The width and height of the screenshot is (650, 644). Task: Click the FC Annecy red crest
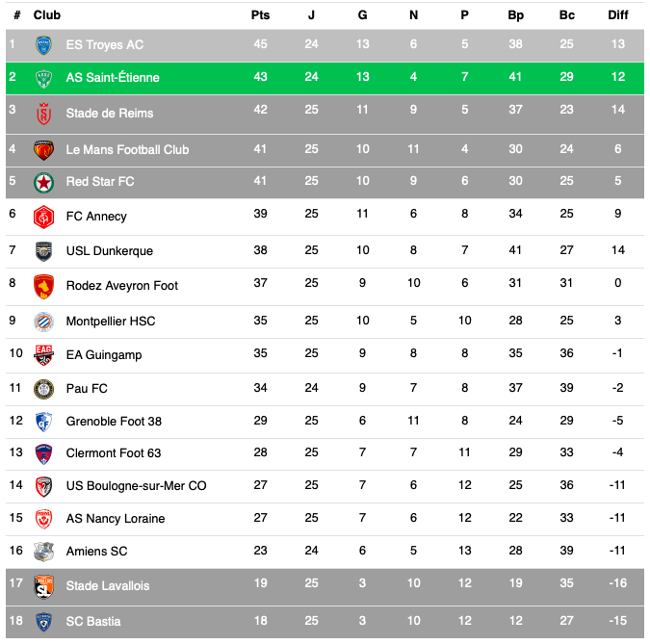(43, 217)
